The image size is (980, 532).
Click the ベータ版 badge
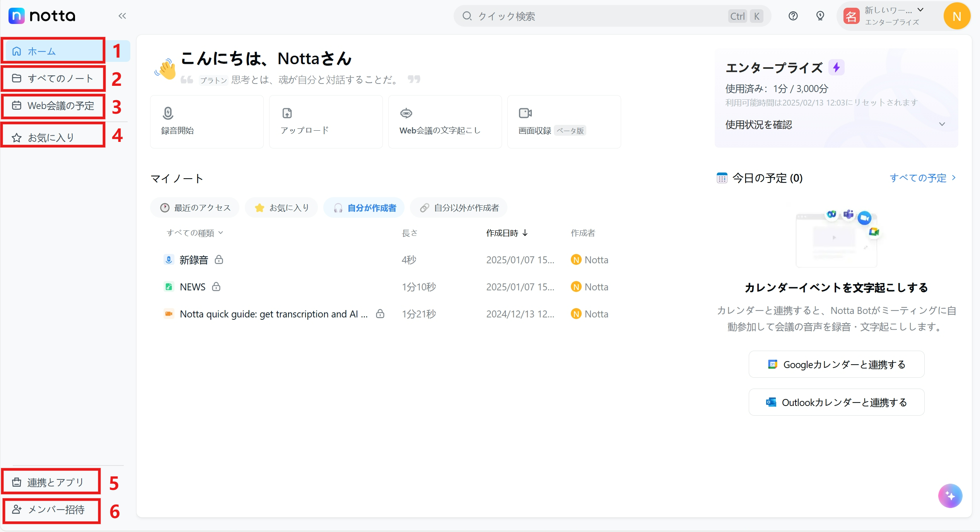[570, 131]
